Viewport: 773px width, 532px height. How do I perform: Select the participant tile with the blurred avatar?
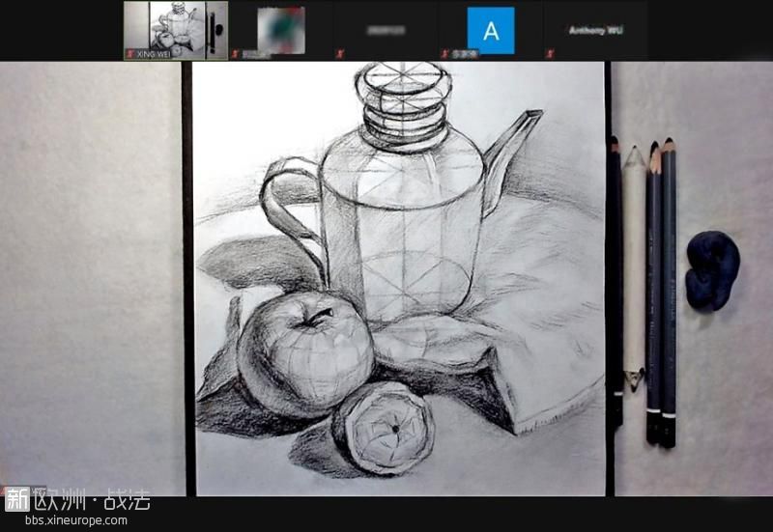(x=280, y=30)
